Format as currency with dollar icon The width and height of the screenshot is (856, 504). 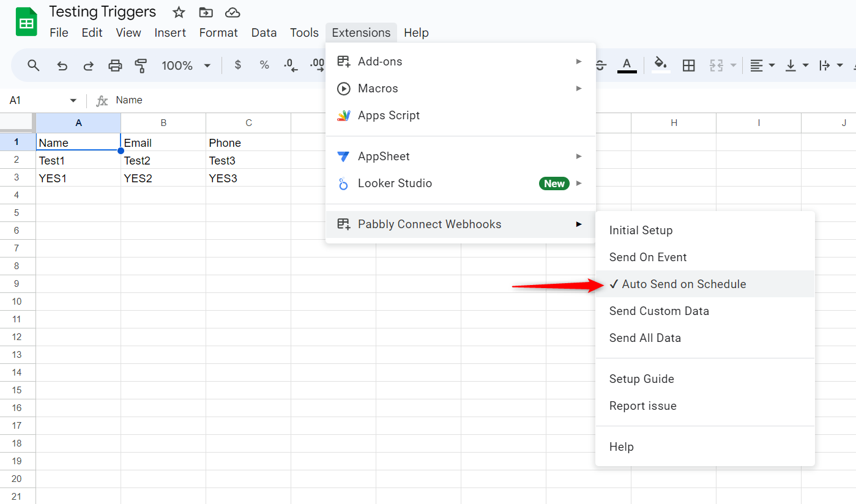(238, 65)
